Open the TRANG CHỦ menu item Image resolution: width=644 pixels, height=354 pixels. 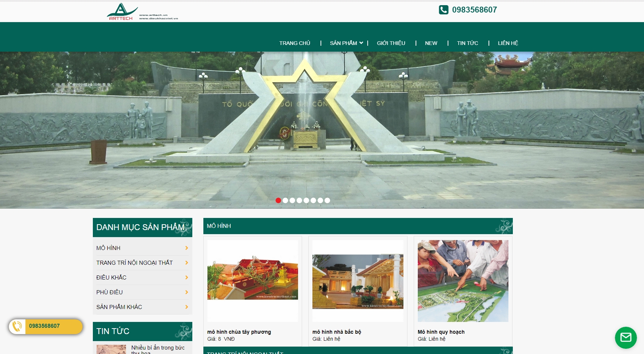pyautogui.click(x=295, y=43)
